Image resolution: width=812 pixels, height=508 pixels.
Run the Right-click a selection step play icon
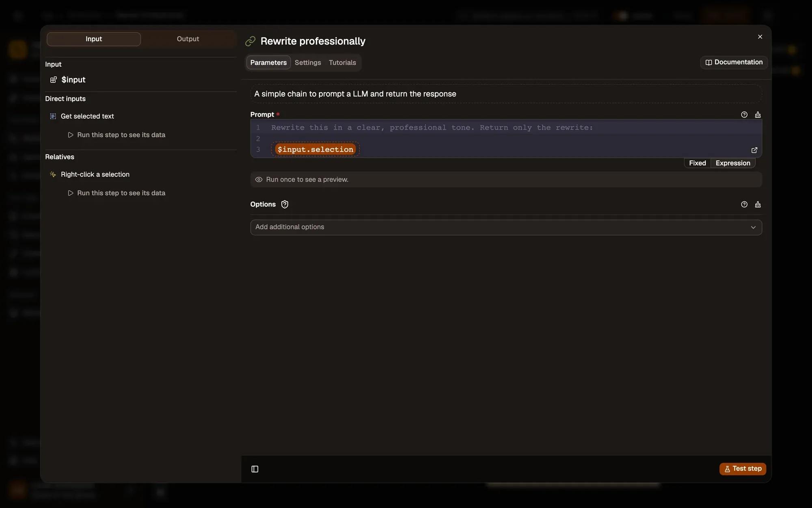point(71,193)
